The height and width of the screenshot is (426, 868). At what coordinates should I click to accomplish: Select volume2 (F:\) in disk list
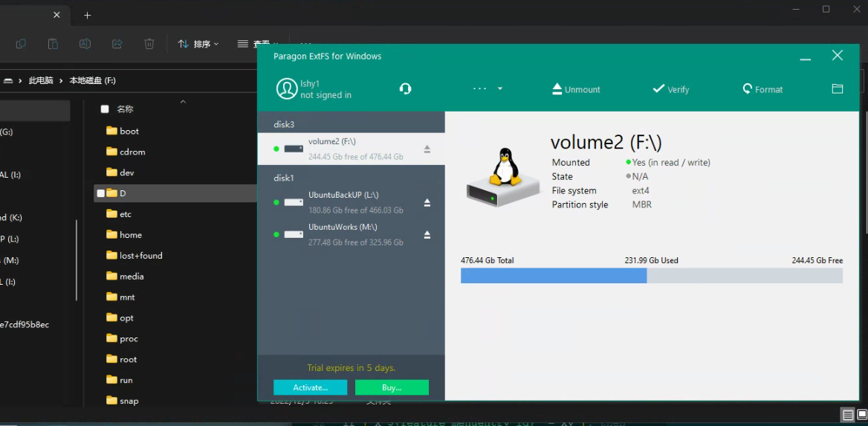coord(351,149)
